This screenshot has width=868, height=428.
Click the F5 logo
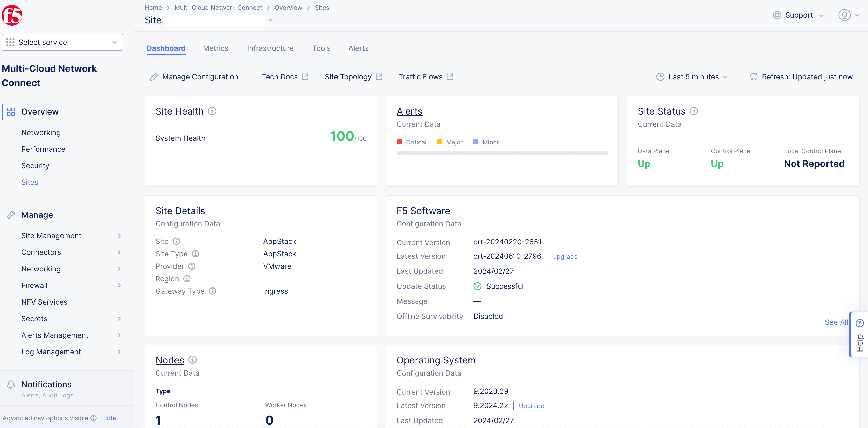tap(12, 15)
